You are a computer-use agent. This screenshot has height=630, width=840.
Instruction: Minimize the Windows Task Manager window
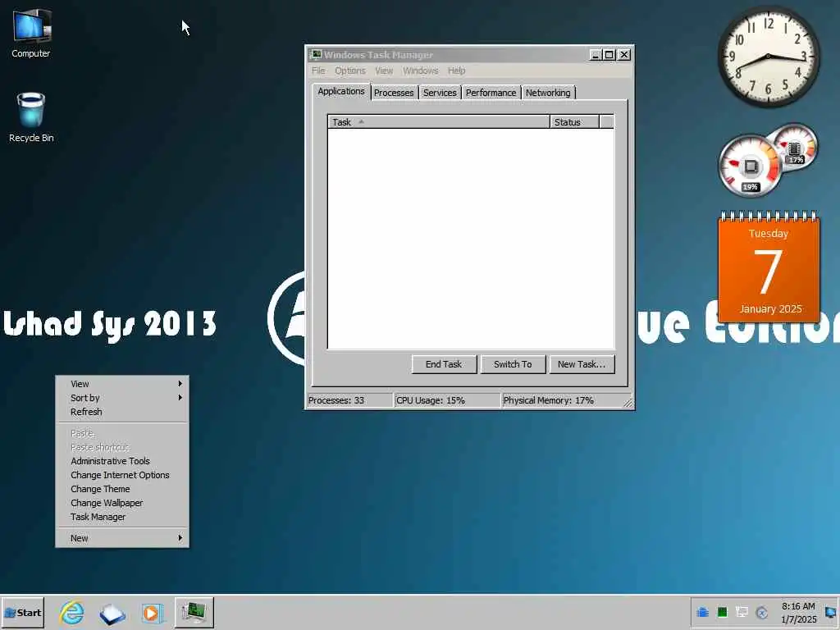pos(596,55)
